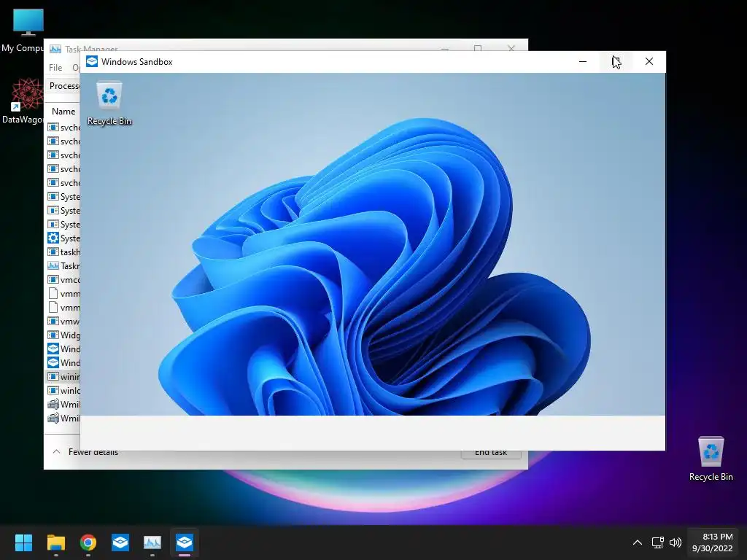Select the Widg process row in Task Manager
The image size is (747, 560).
click(x=63, y=335)
